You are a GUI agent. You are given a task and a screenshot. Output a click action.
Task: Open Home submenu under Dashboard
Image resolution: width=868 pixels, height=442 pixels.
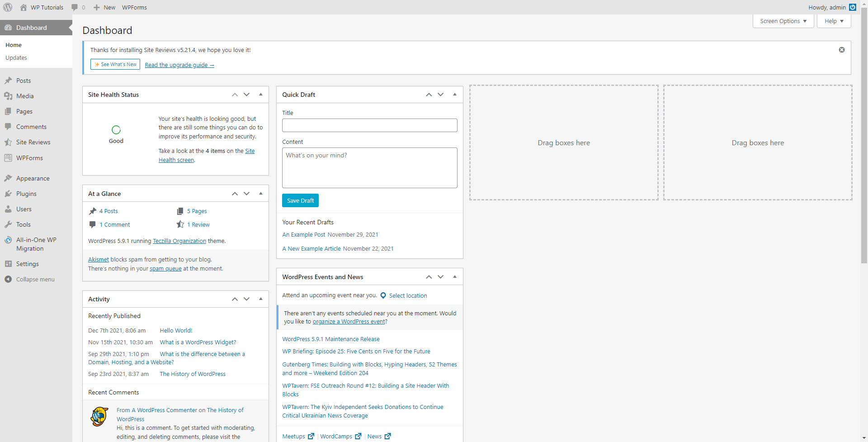coord(14,45)
